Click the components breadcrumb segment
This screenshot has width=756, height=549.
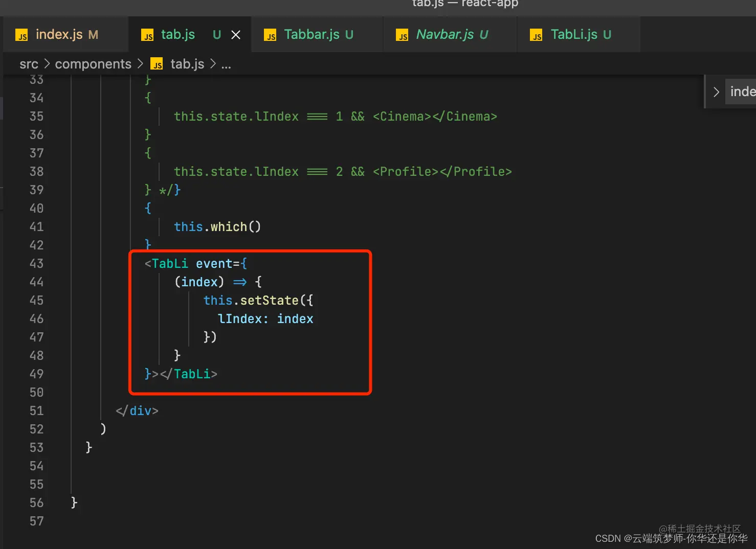[93, 64]
